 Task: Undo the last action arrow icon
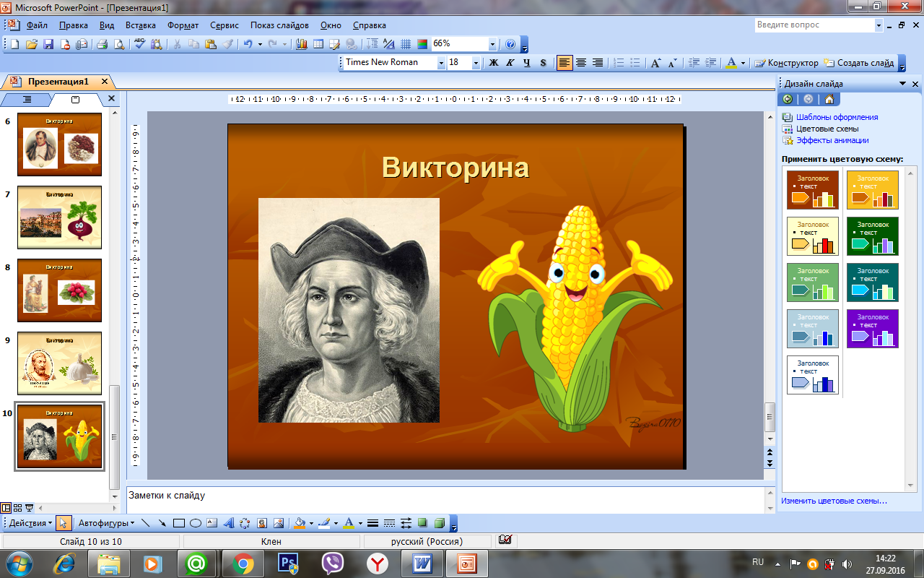tap(248, 44)
